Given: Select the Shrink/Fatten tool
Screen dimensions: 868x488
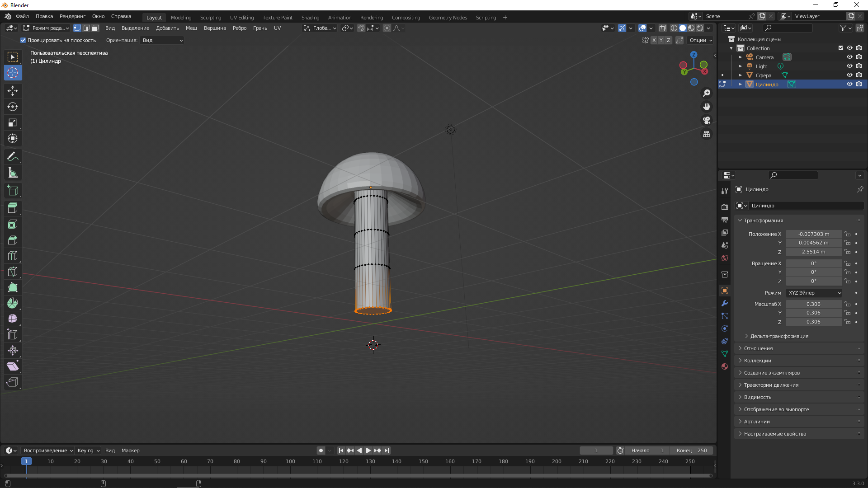Looking at the screenshot, I should 13,351.
